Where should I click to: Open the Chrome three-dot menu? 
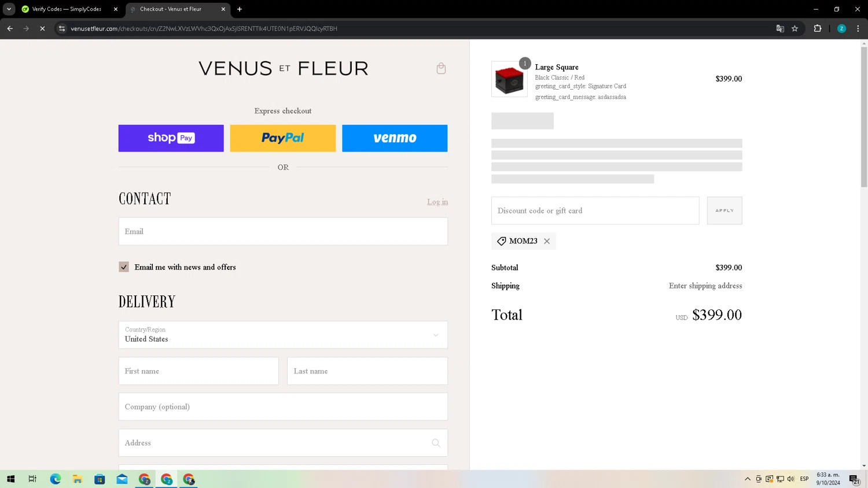coord(858,28)
